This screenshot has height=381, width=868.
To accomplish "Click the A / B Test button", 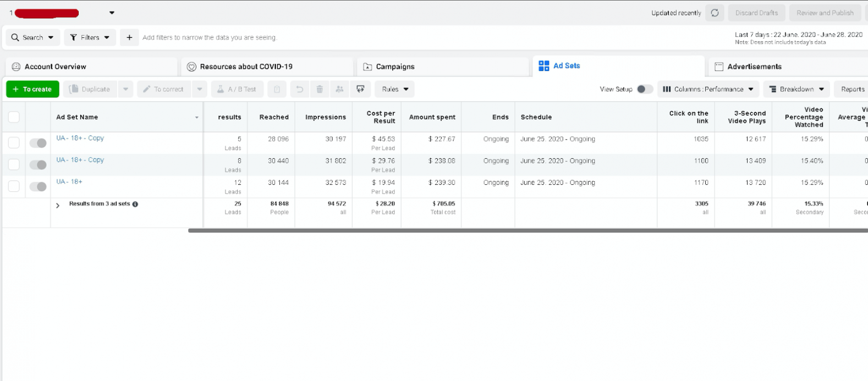I will pos(237,89).
